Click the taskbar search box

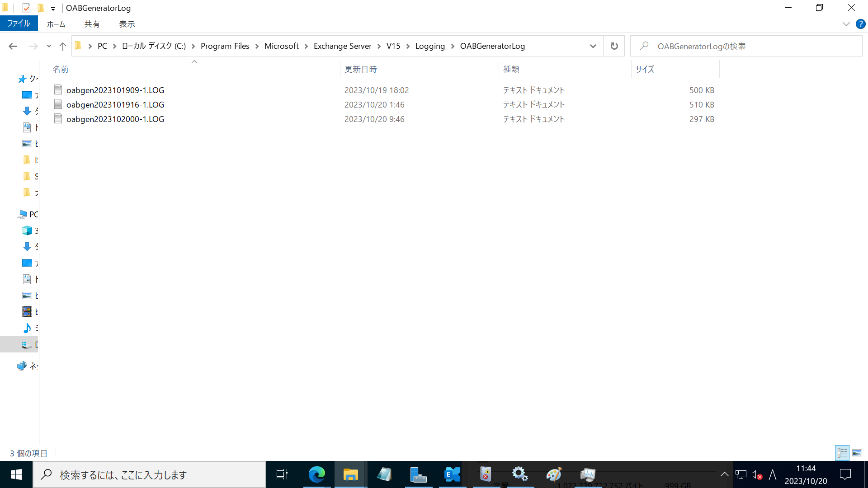coord(150,474)
